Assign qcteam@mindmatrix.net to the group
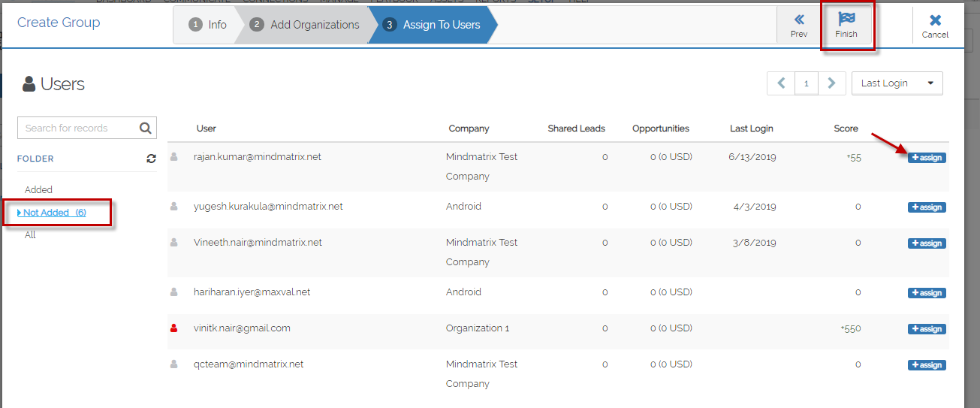The height and width of the screenshot is (408, 980). [x=927, y=365]
